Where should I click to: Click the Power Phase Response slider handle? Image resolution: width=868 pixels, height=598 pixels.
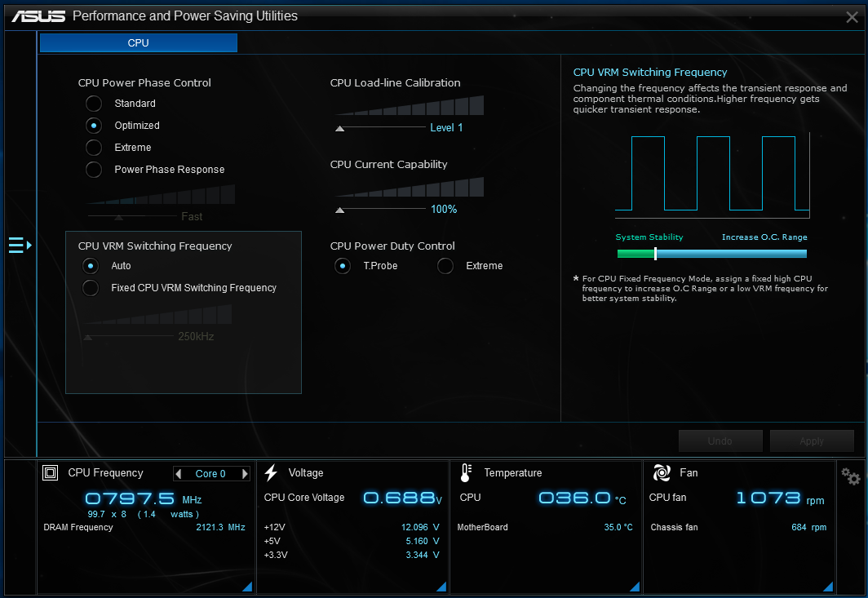(x=118, y=218)
